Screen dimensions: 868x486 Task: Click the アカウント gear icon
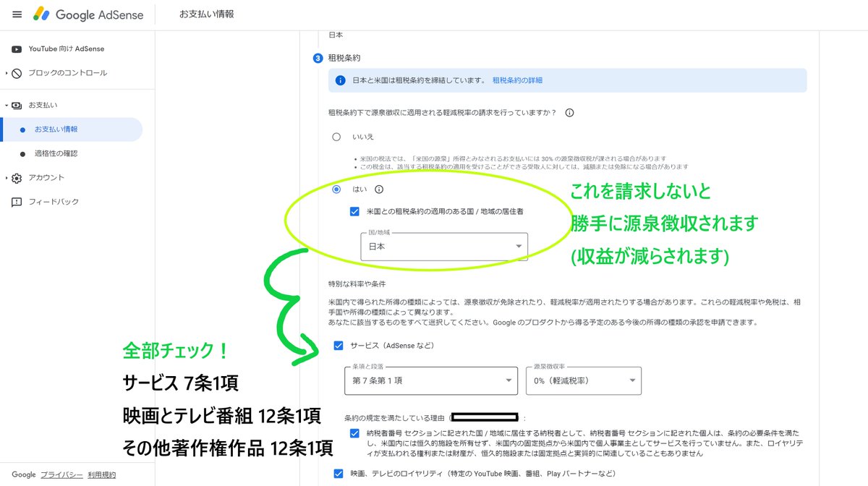(17, 178)
